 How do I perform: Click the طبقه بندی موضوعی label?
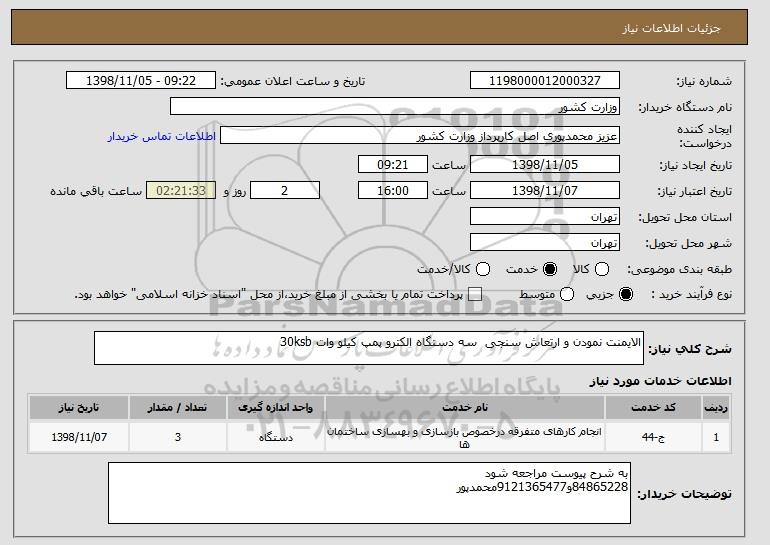pyautogui.click(x=680, y=269)
